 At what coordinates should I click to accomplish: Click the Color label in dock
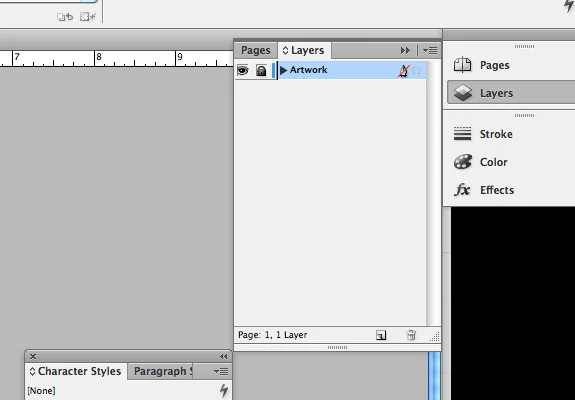click(494, 162)
